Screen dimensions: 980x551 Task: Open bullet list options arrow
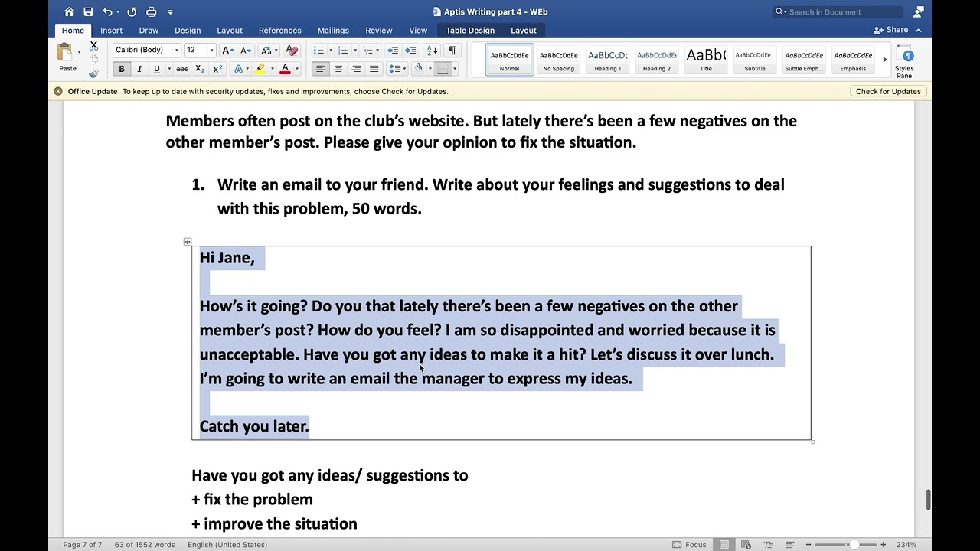click(330, 51)
